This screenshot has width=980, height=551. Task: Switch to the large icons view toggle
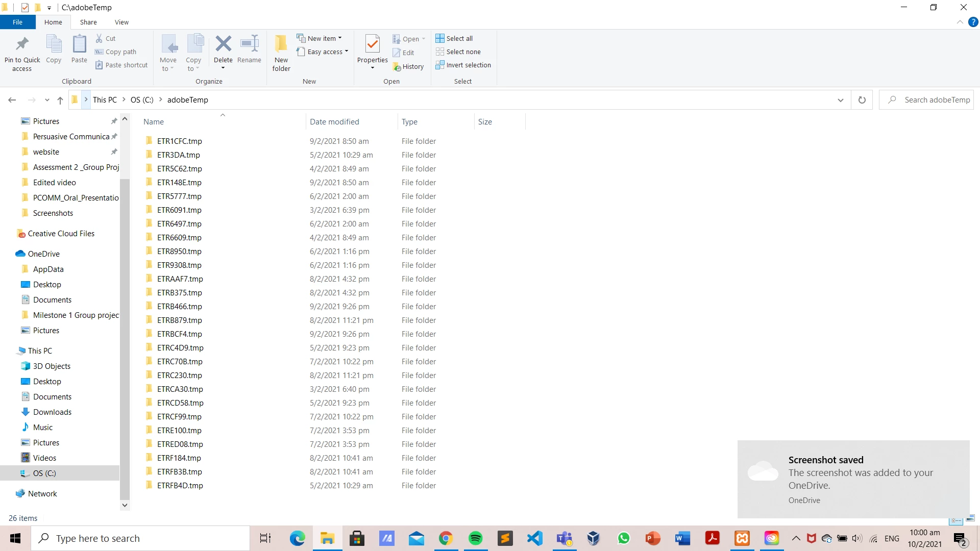pyautogui.click(x=970, y=519)
